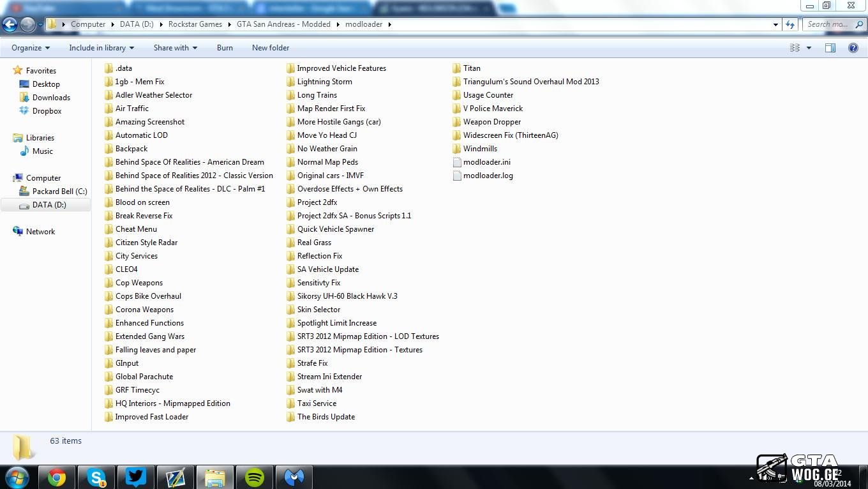Click the refresh button beside address bar
This screenshot has width=868, height=489.
tap(790, 24)
